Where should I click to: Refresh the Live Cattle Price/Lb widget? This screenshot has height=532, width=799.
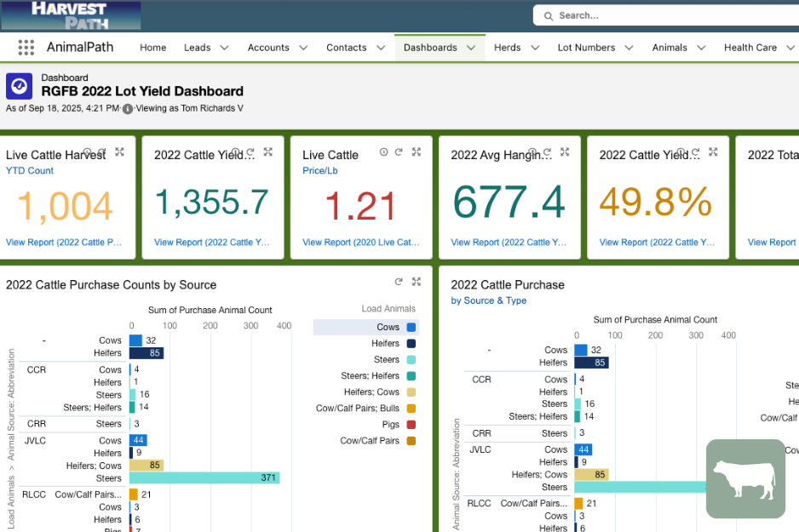coord(399,152)
